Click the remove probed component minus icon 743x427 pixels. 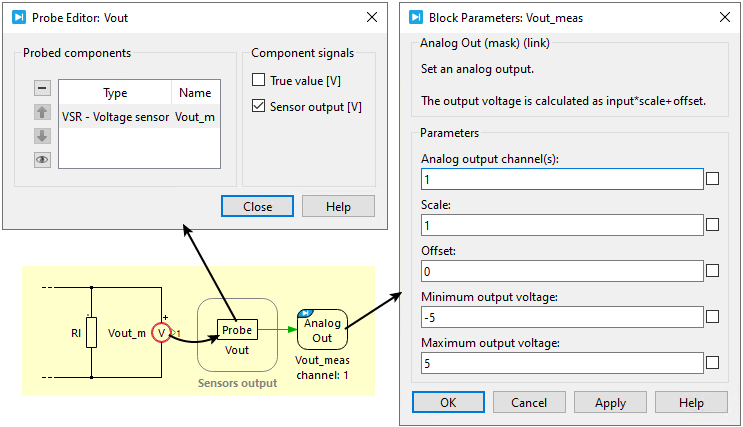42,88
